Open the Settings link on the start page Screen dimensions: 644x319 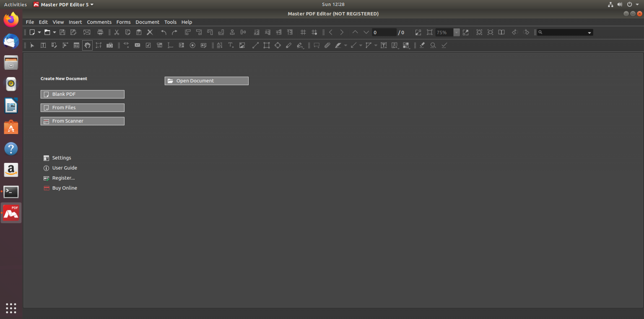click(x=61, y=158)
